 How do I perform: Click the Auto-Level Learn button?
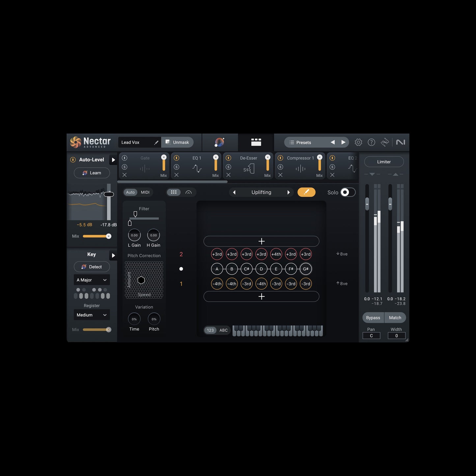point(92,173)
